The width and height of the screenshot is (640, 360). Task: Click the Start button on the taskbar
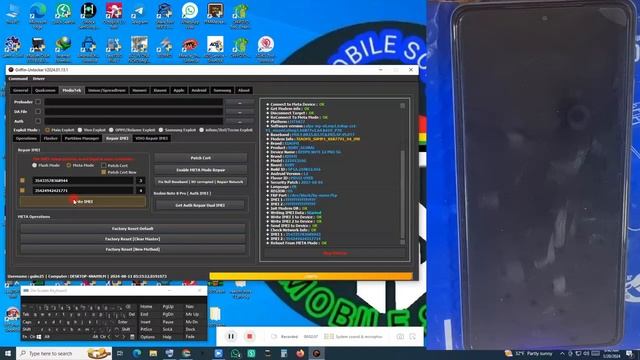(8, 353)
